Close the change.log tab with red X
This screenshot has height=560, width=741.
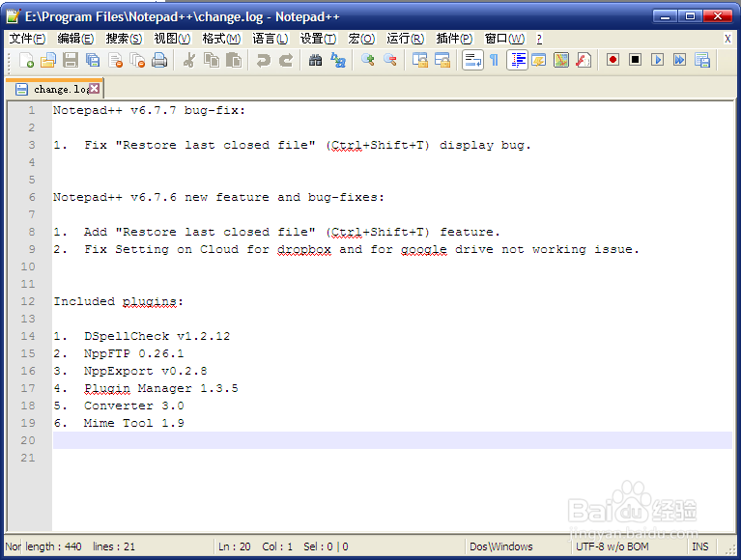(95, 88)
